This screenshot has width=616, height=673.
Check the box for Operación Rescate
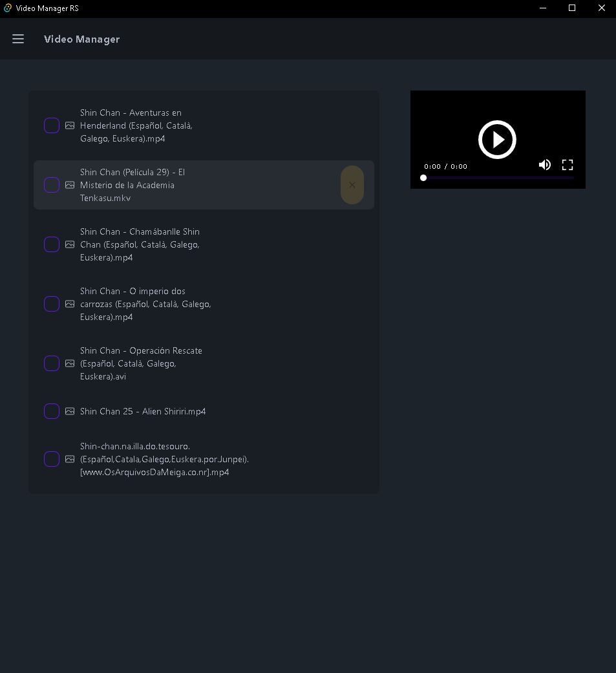click(52, 363)
